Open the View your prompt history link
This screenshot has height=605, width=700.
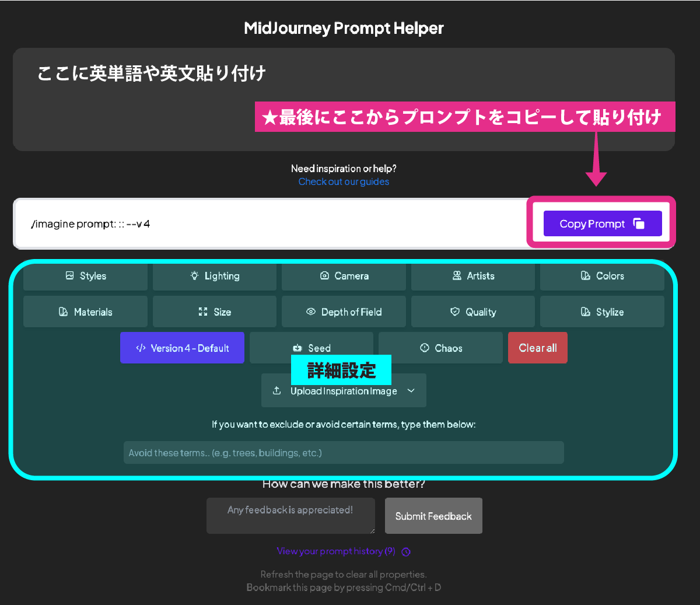tap(336, 551)
